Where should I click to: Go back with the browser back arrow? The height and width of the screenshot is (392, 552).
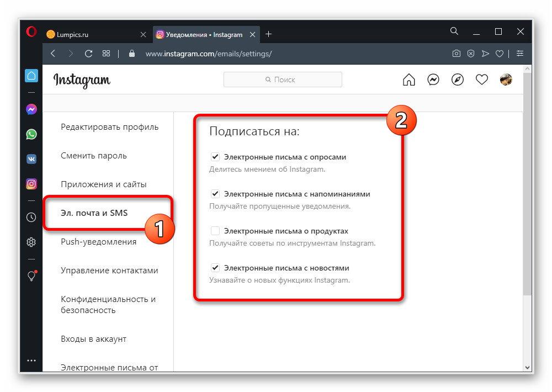(53, 54)
